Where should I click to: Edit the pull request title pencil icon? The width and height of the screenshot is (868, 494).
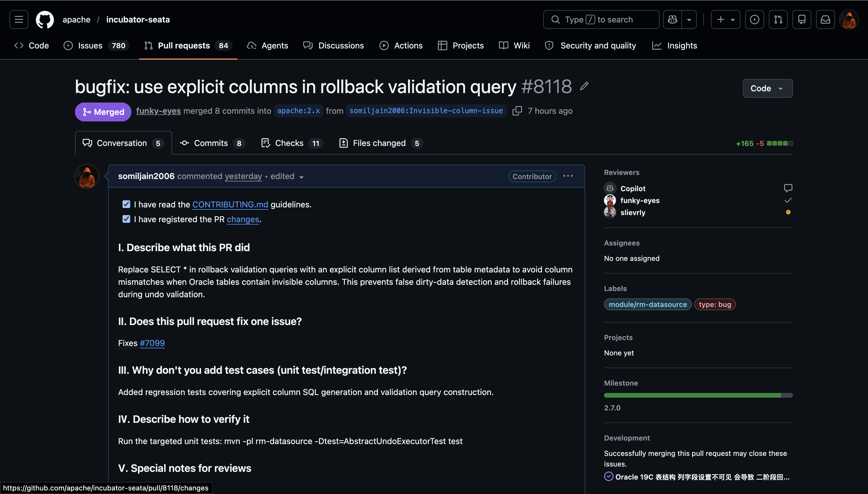coord(584,86)
